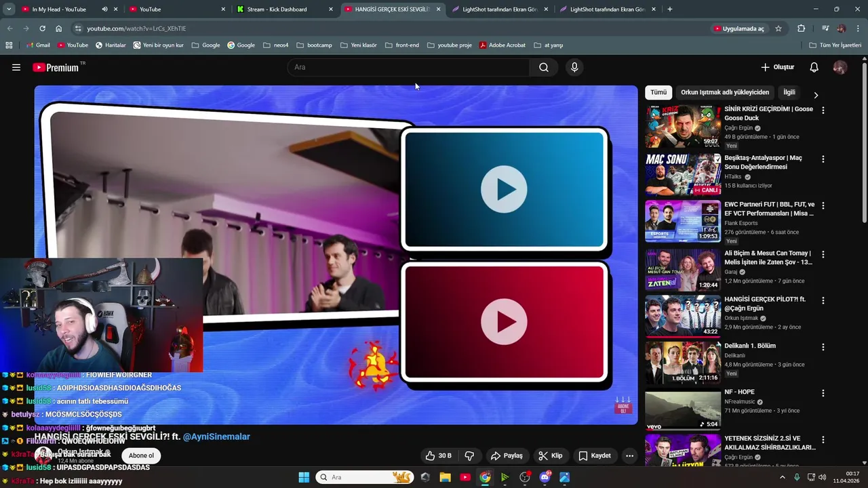Go back to the previous page
The width and height of the screenshot is (868, 488).
tap(9, 28)
